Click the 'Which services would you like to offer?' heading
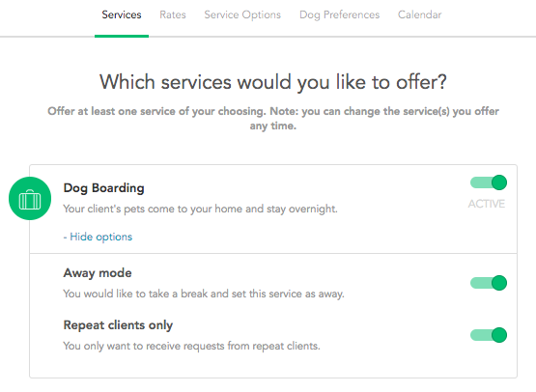536x392 pixels. click(x=272, y=82)
